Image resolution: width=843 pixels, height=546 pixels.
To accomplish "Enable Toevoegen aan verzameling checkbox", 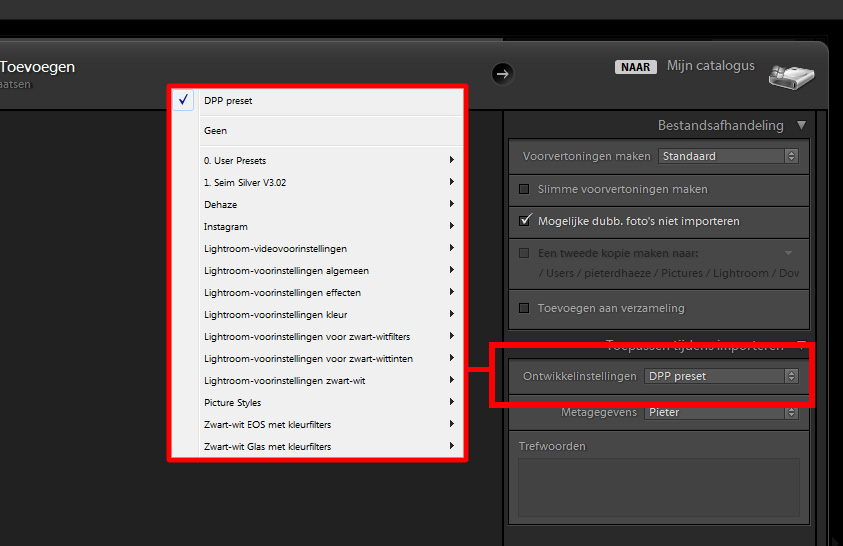I will (524, 308).
